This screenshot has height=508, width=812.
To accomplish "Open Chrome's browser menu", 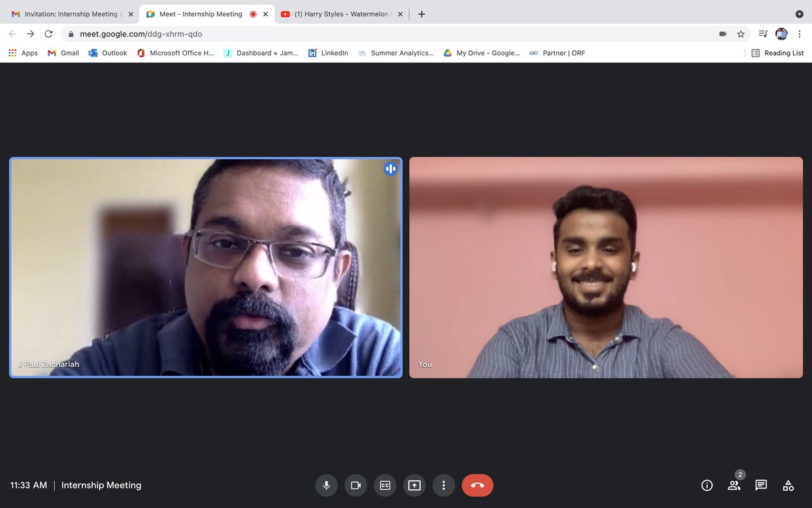I will click(x=799, y=33).
